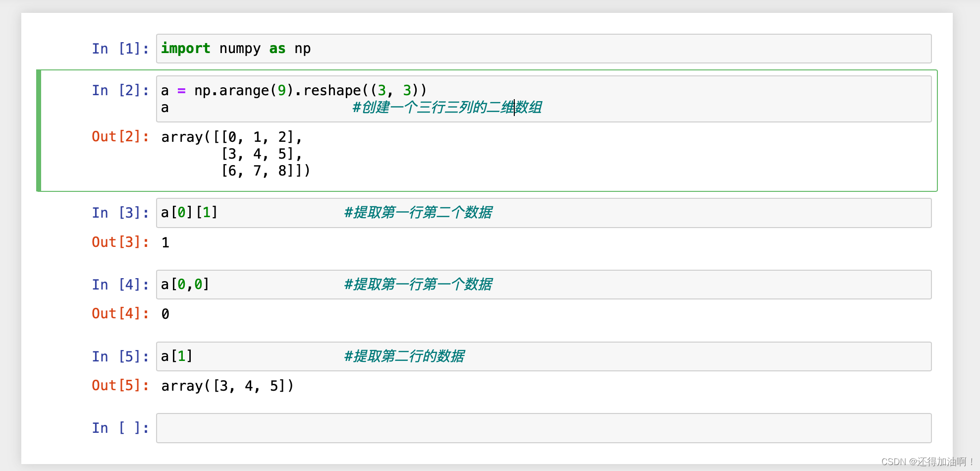Click the green selected-cell left bar

[39, 130]
